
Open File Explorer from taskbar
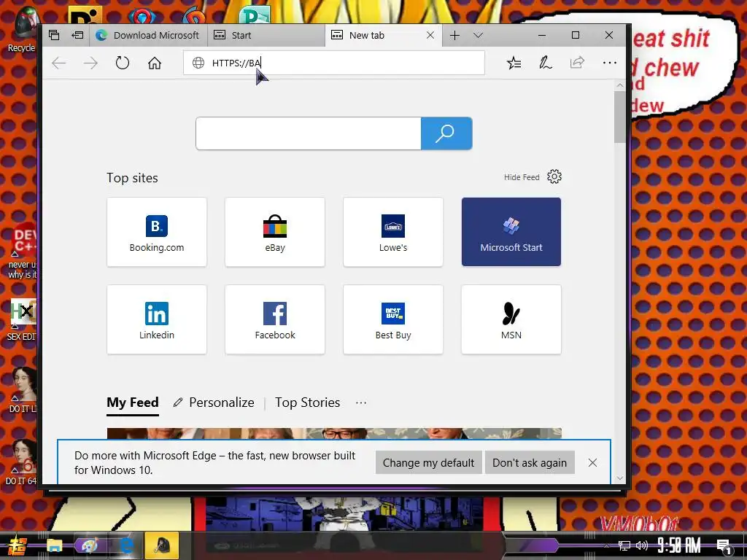[x=54, y=545]
